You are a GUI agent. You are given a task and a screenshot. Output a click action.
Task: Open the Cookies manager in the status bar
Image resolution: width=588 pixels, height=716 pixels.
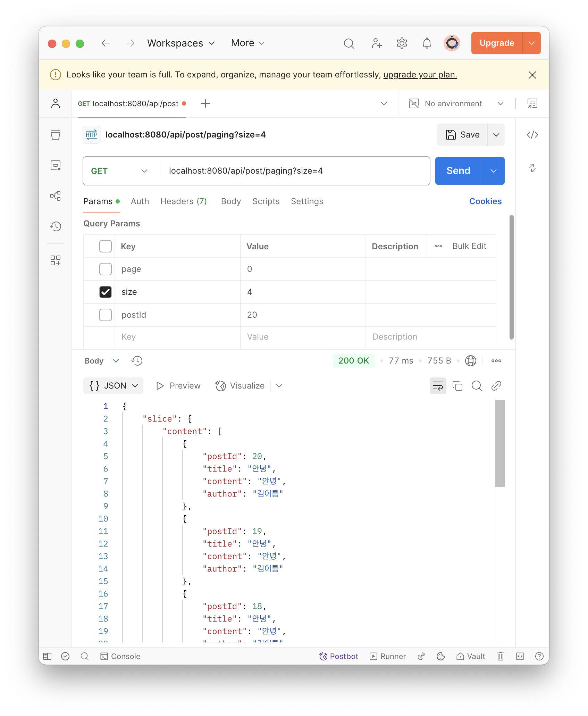coord(441,656)
